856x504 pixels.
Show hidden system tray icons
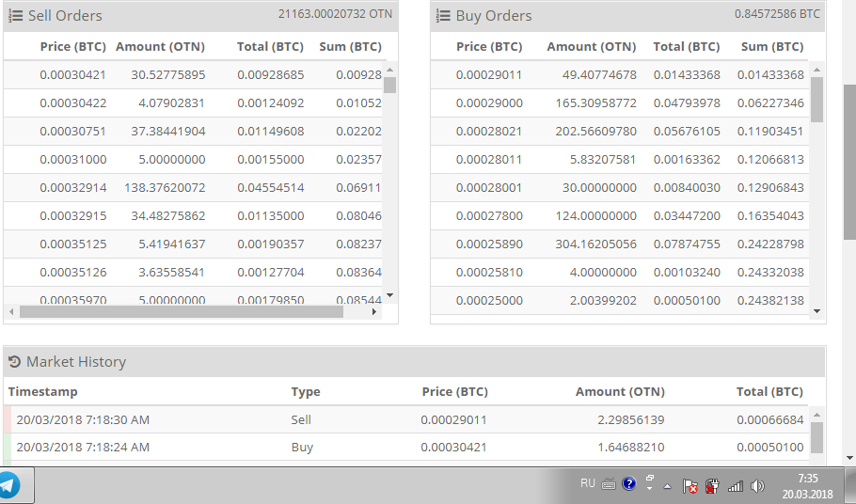[x=667, y=486]
